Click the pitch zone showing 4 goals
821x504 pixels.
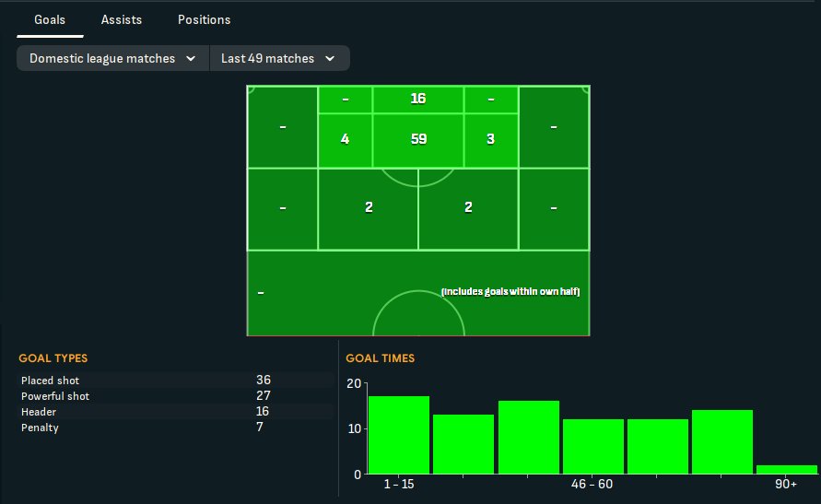tap(345, 140)
